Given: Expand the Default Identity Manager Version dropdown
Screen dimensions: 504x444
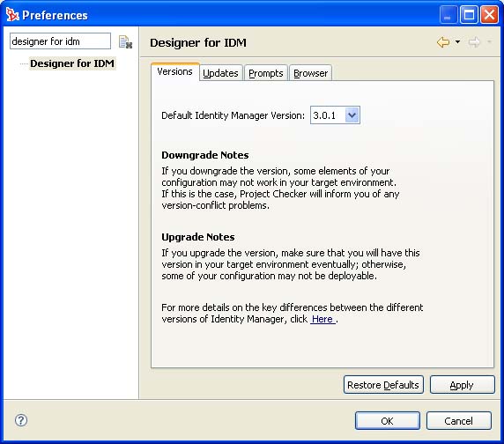Looking at the screenshot, I should [x=352, y=115].
